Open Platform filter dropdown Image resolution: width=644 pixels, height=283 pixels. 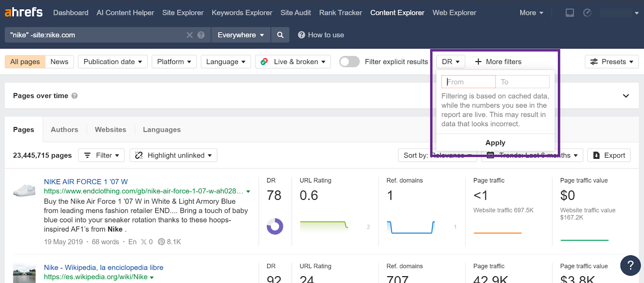(x=174, y=62)
